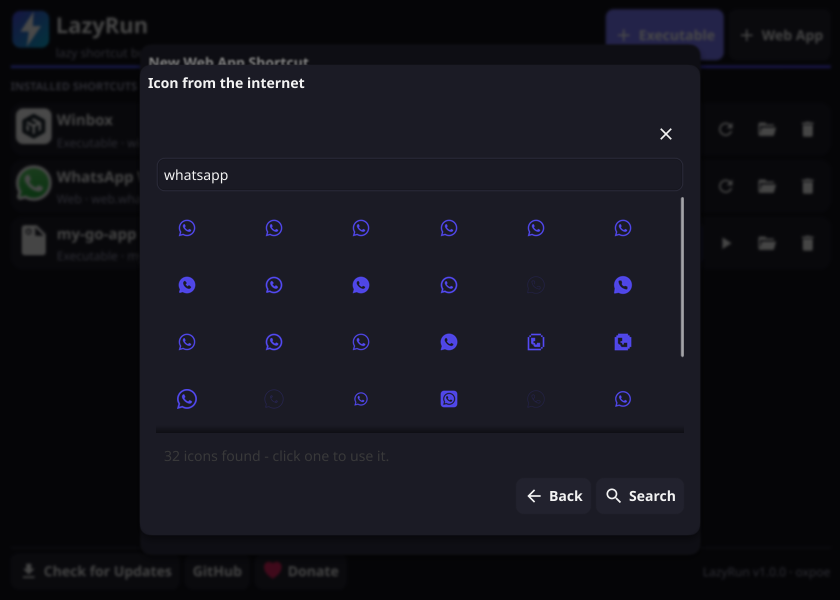Delete the Winbox shortcut

pyautogui.click(x=807, y=129)
